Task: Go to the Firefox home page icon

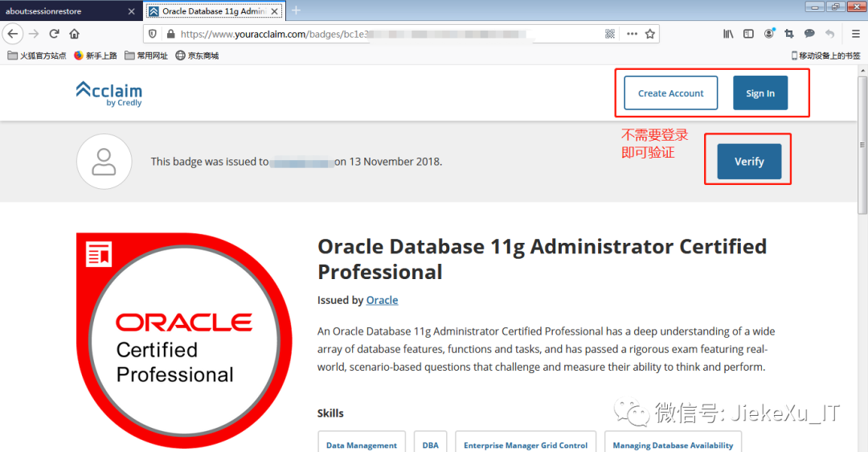Action: [74, 34]
